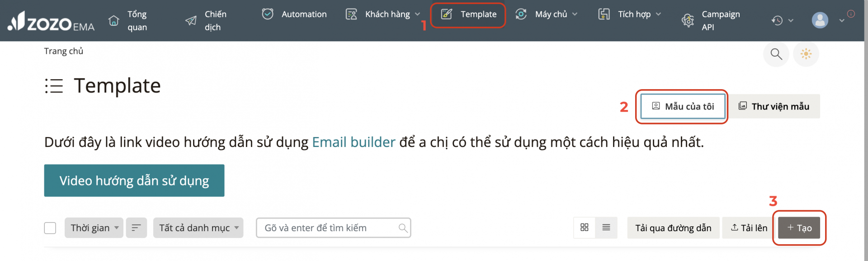Switch to grid view

(585, 228)
